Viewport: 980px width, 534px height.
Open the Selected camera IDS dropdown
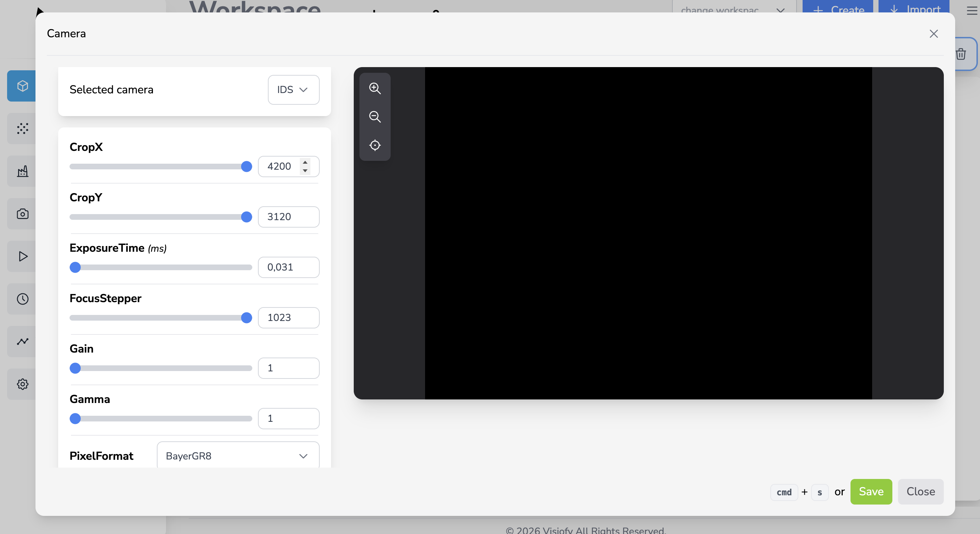293,90
